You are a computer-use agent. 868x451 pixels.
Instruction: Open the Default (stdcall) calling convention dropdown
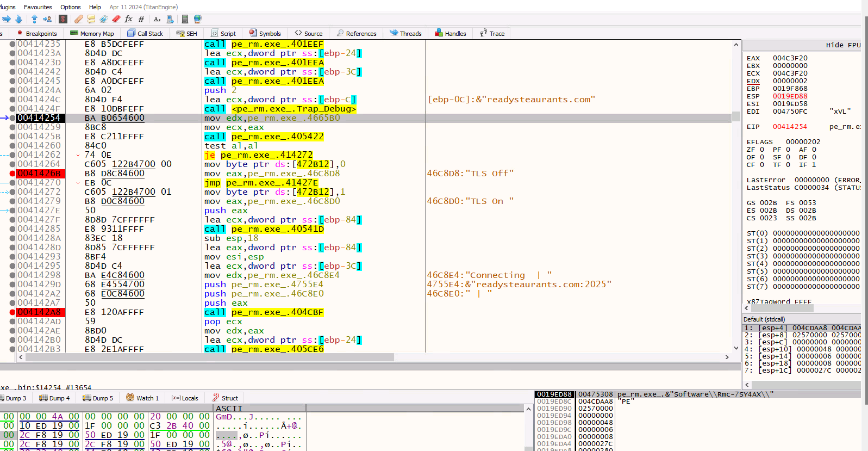[x=802, y=319]
